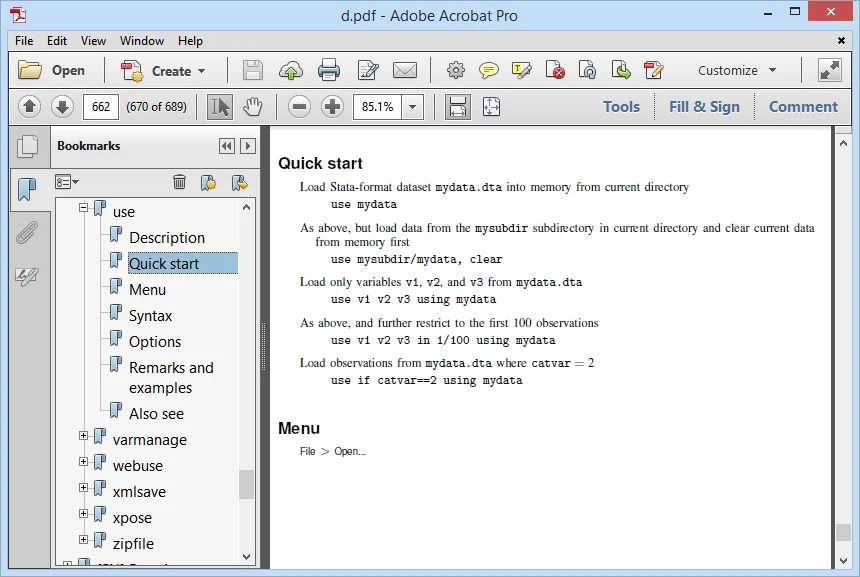The width and height of the screenshot is (860, 577).
Task: Go to next page arrow
Action: [62, 106]
